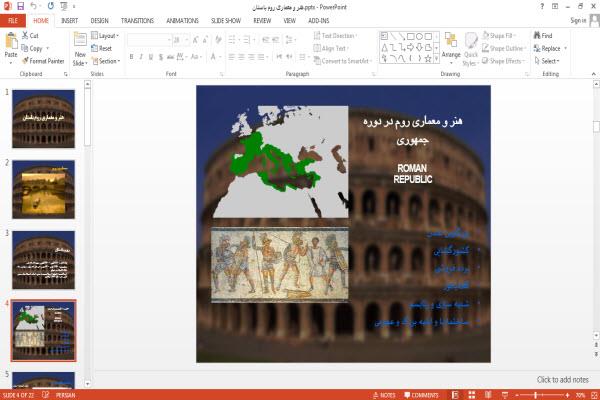600x400 pixels.
Task: Adjust the zoom slider handle
Action: (535, 395)
